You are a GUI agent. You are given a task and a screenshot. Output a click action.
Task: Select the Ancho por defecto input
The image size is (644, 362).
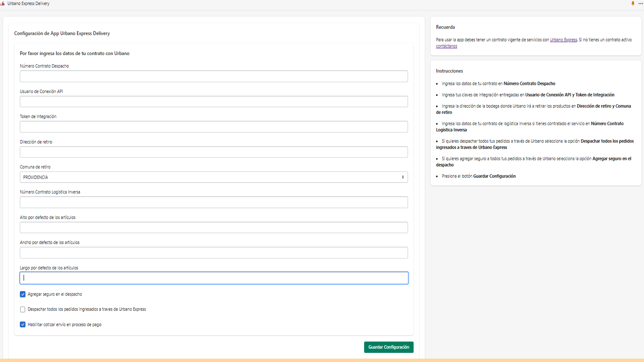[214, 253]
